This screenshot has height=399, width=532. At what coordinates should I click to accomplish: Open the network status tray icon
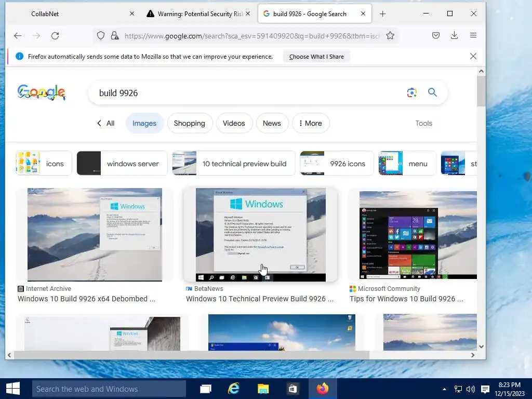tap(458, 389)
